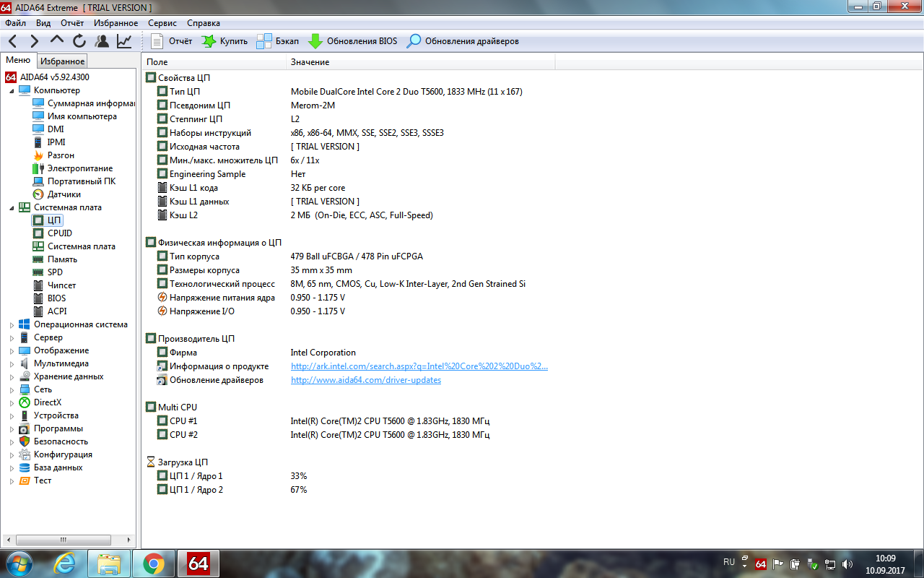Open the Справка menu
The image size is (924, 578).
(x=204, y=23)
